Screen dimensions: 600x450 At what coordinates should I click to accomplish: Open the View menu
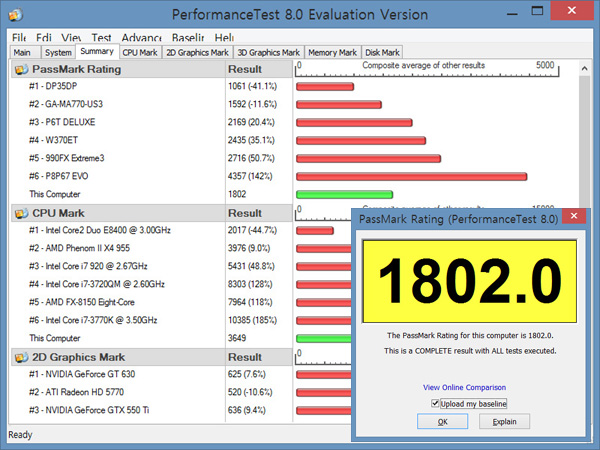pos(71,38)
